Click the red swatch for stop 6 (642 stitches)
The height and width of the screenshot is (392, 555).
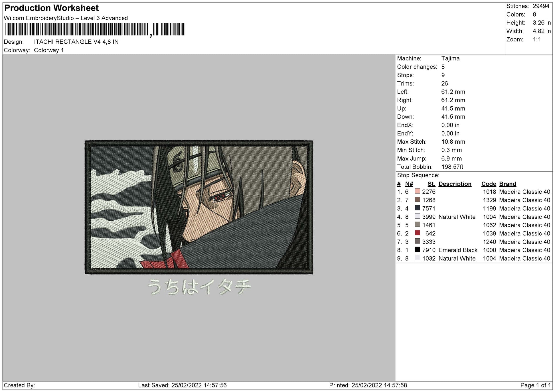point(418,233)
